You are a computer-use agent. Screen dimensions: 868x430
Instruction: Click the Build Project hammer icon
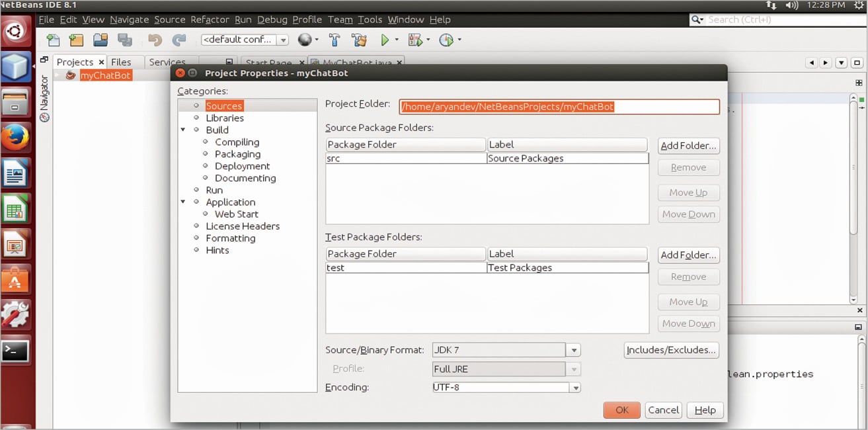click(x=335, y=40)
